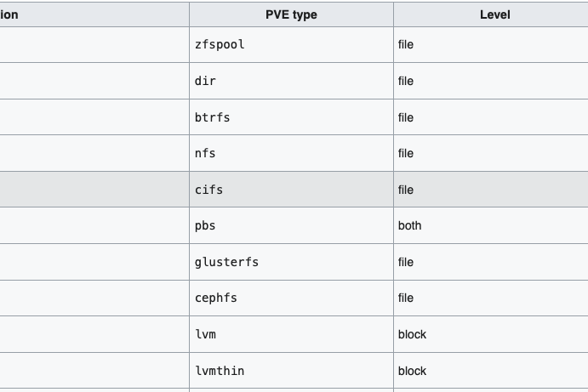Click the "Level" column header
588x392 pixels.
pyautogui.click(x=494, y=14)
